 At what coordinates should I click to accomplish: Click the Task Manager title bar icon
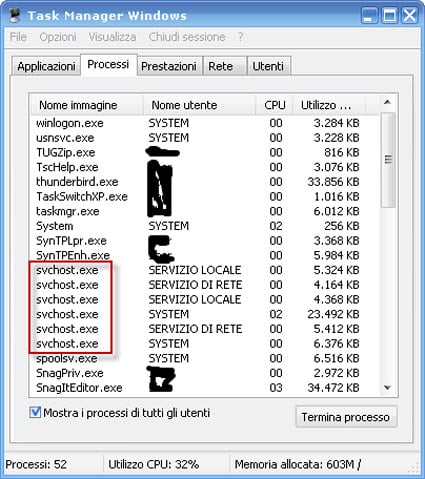(x=15, y=15)
